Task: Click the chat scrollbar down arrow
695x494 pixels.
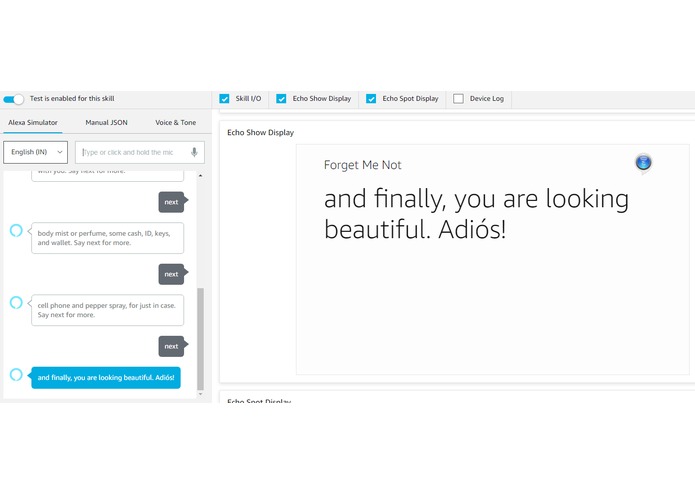Action: 200,394
